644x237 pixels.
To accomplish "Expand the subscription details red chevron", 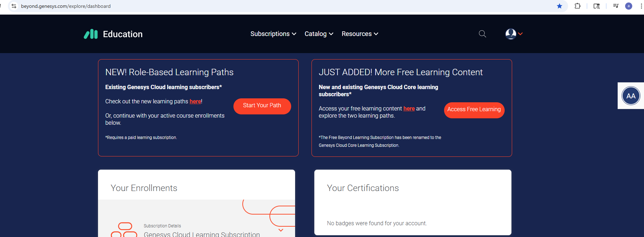I will coord(281,230).
